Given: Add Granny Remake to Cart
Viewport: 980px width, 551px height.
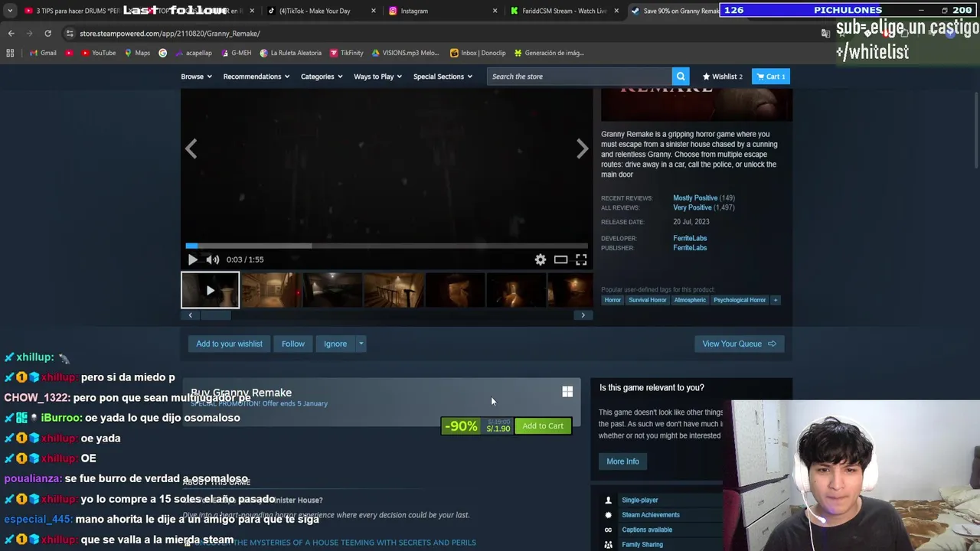Looking at the screenshot, I should (x=543, y=426).
